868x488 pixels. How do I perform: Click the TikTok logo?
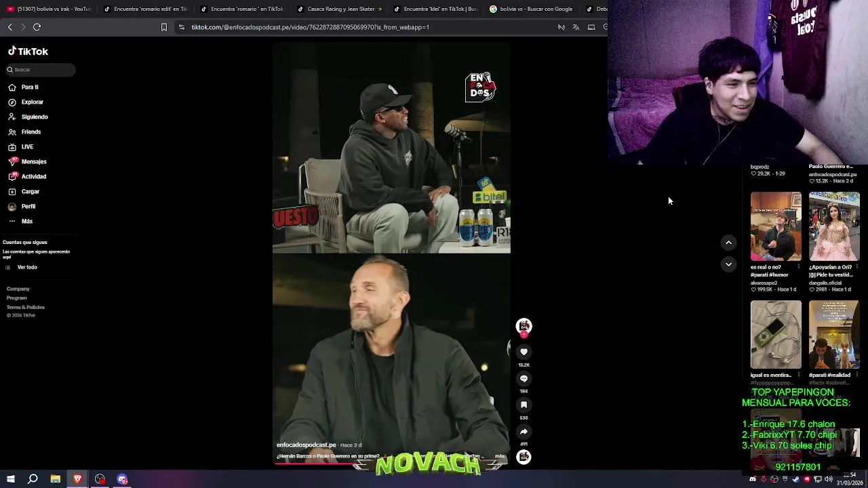[x=28, y=52]
